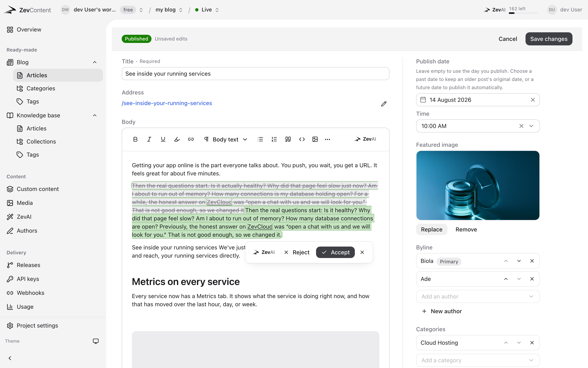This screenshot has width=588, height=368.
Task: Open the time picker dropdown arrow
Action: (x=531, y=126)
